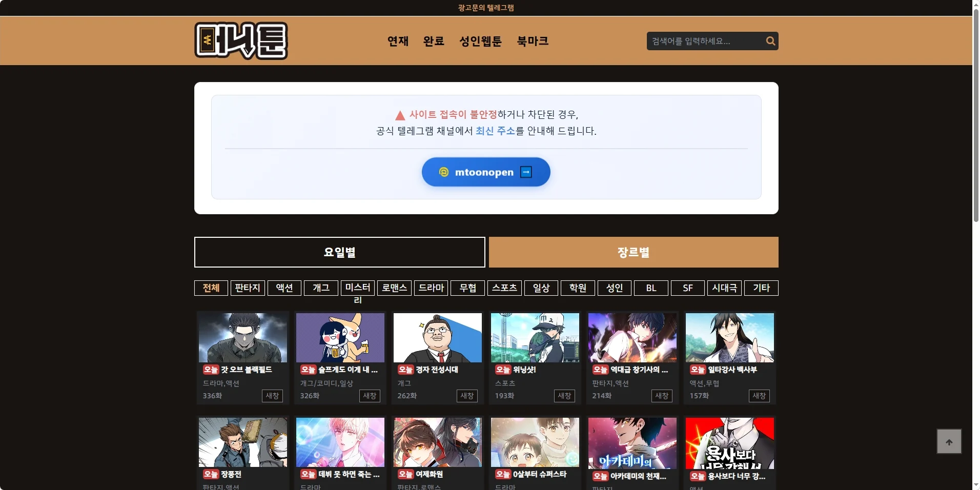980x490 pixels.
Task: Select 개그 genre filter
Action: tap(321, 288)
